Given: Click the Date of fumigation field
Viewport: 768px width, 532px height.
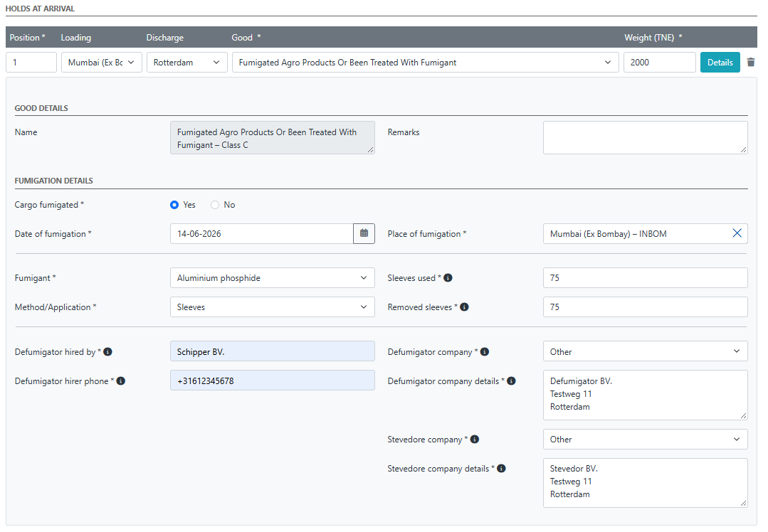Looking at the screenshot, I should tap(261, 233).
